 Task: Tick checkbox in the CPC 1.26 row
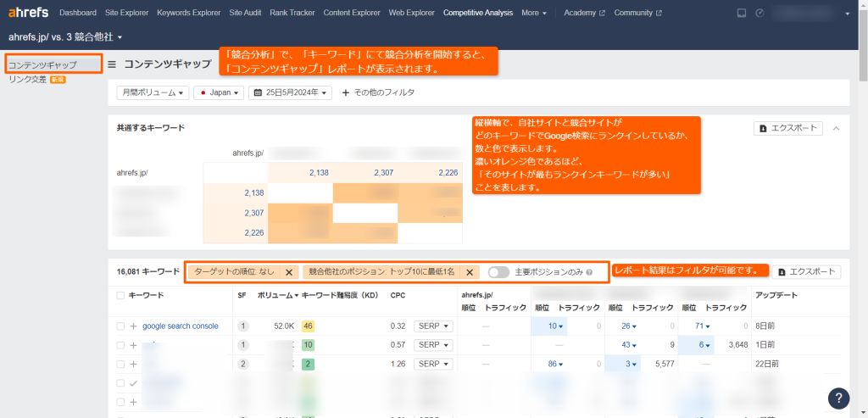[120, 364]
